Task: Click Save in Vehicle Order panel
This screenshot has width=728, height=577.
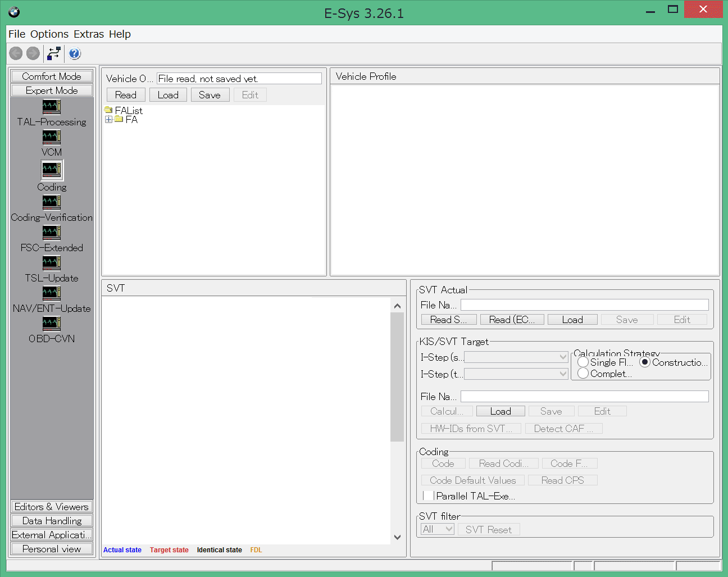Action: click(x=210, y=95)
